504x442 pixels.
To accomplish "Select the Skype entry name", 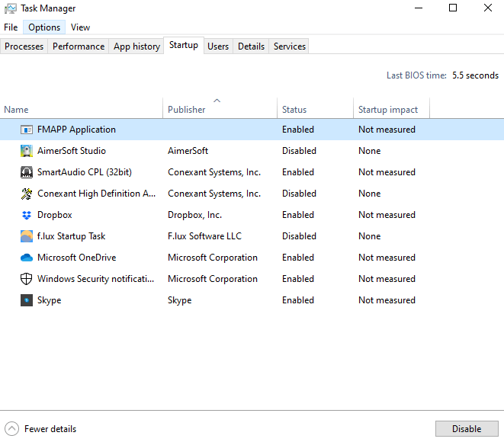I will pyautogui.click(x=49, y=300).
